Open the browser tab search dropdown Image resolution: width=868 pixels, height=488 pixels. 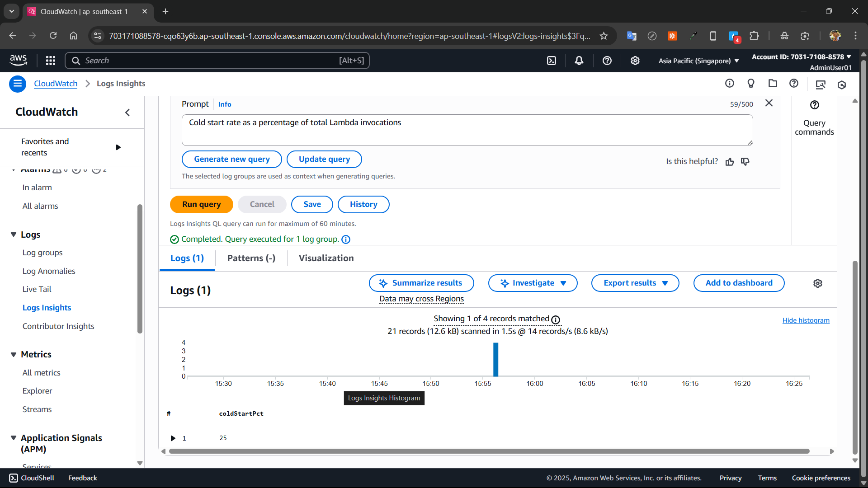point(12,11)
